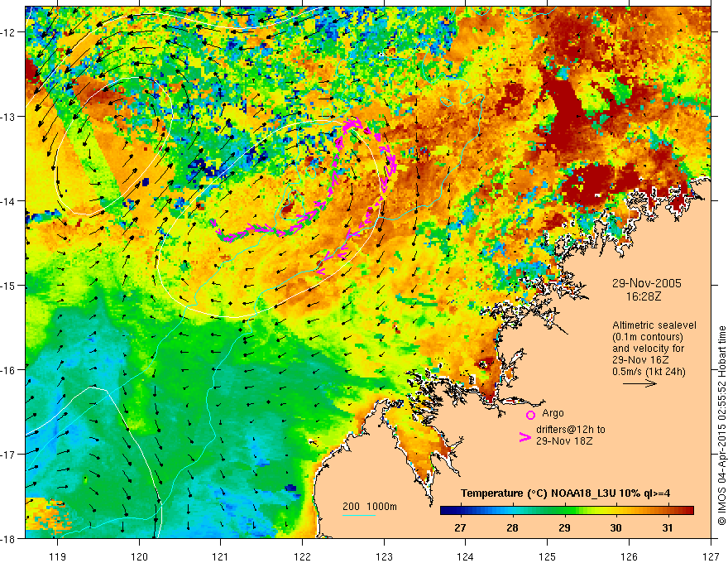728x563 pixels.
Task: Click the velocity scale arrow in legend
Action: (x=639, y=383)
